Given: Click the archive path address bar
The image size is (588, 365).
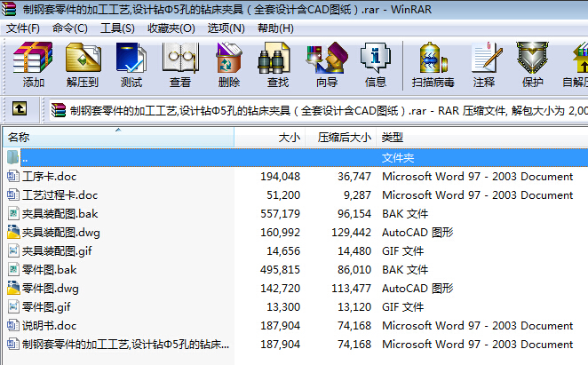Looking at the screenshot, I should tap(318, 110).
